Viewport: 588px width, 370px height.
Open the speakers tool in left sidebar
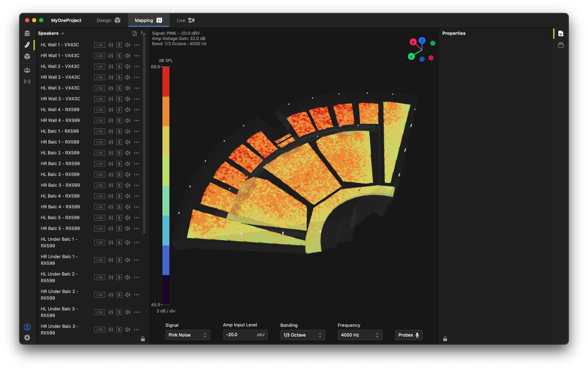(x=27, y=45)
